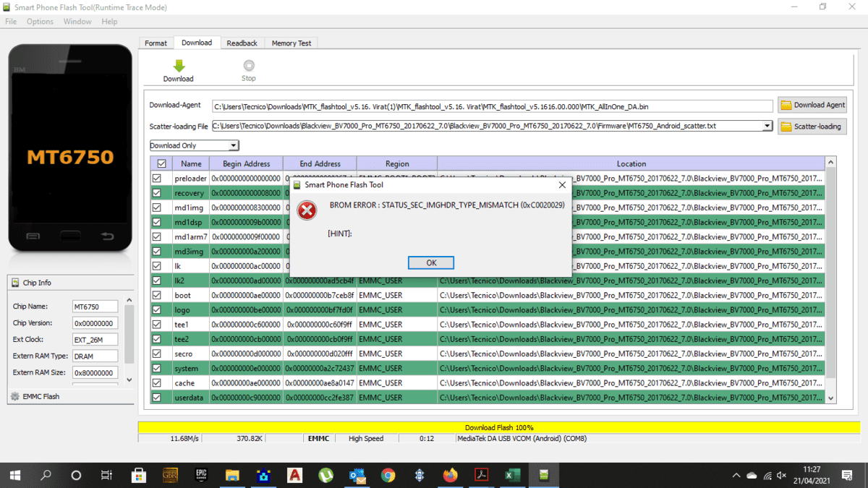The image size is (868, 488).
Task: Select the Download tab
Action: point(197,43)
